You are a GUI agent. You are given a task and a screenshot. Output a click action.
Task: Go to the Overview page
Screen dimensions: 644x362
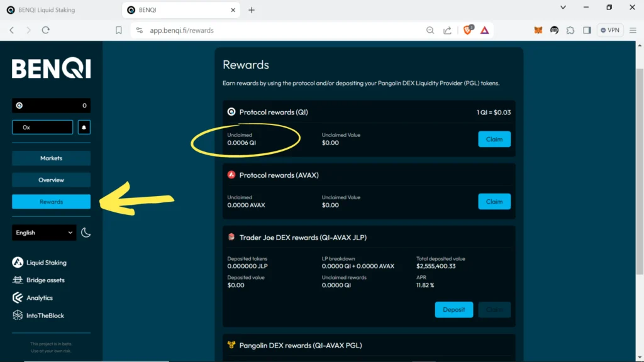tap(51, 180)
